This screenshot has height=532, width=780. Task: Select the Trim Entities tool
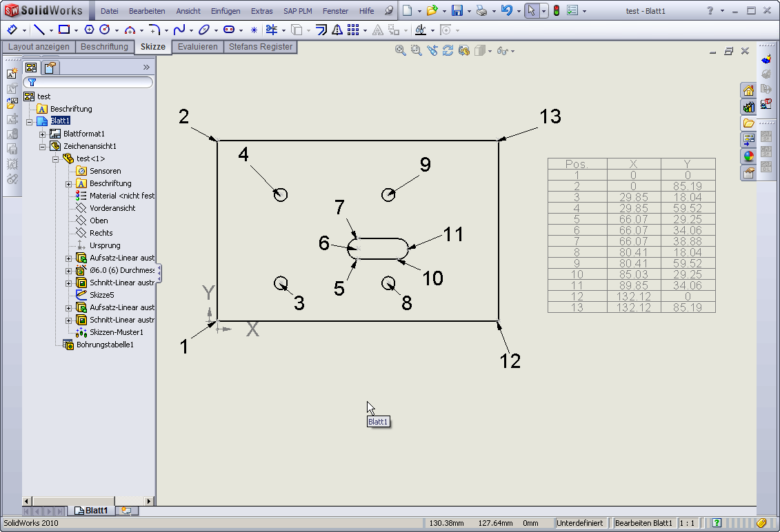tap(272, 30)
